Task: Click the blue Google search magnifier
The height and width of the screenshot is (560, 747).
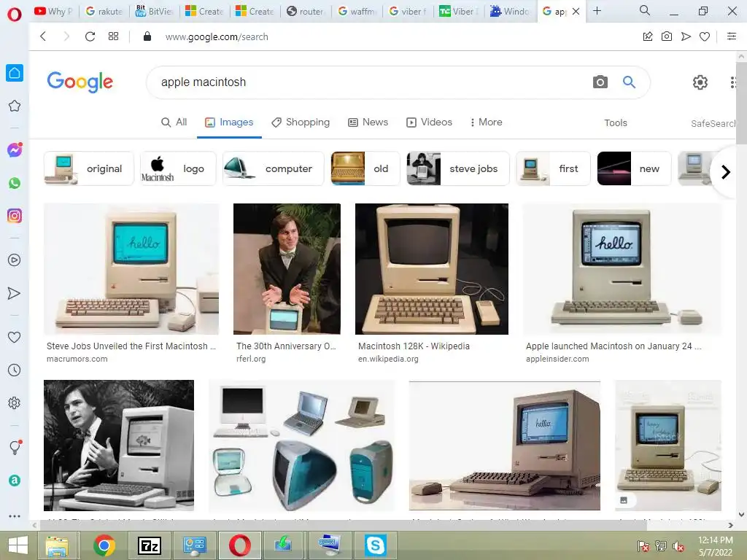Action: coord(629,82)
